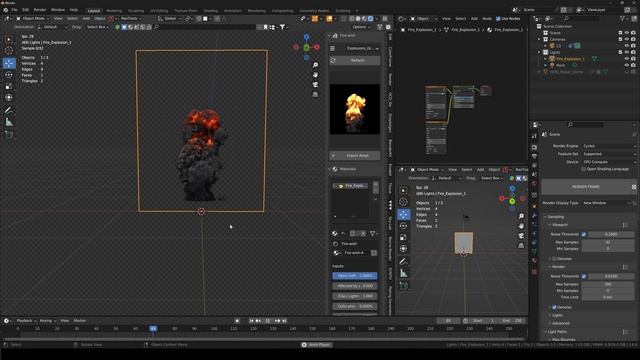Image resolution: width=640 pixels, height=360 pixels.
Task: Open the Render menu
Action: [x=40, y=9]
